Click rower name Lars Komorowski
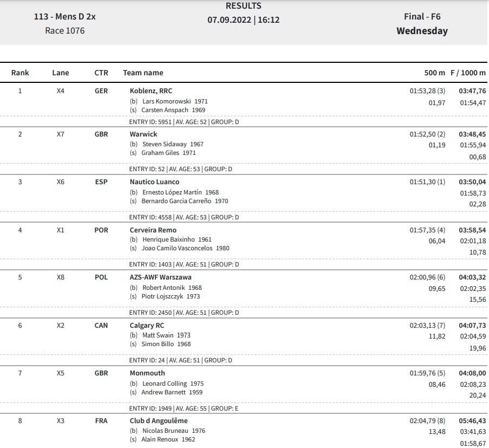The height and width of the screenshot is (448, 489). pos(167,101)
